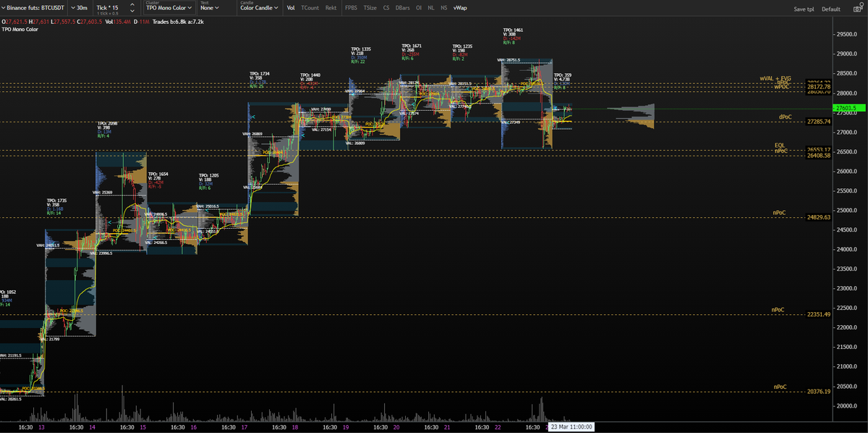
Task: Click the Save tpl button
Action: point(804,9)
